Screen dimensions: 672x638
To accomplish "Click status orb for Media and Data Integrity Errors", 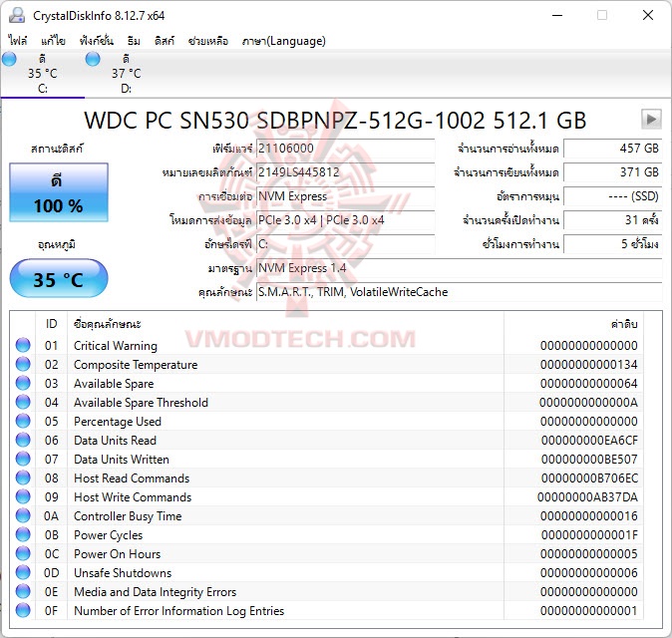I will pos(23,591).
